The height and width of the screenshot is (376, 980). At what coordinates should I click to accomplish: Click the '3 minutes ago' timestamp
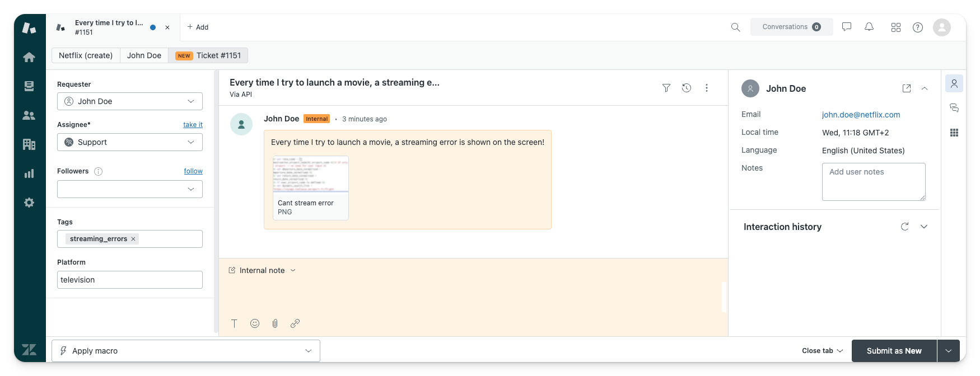[x=365, y=119]
